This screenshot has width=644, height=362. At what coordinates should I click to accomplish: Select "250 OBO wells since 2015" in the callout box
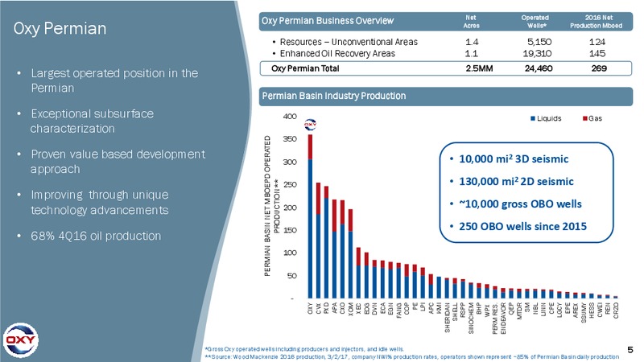pyautogui.click(x=522, y=226)
